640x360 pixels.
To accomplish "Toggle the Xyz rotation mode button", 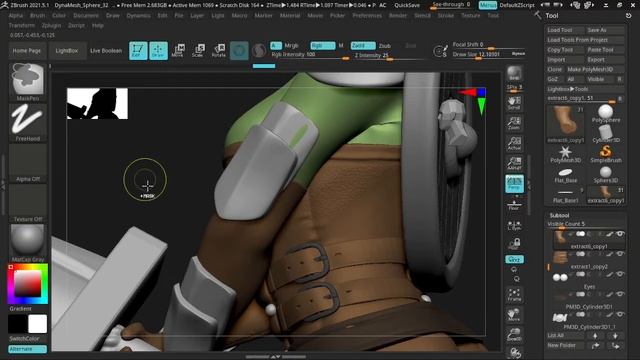I will click(514, 259).
